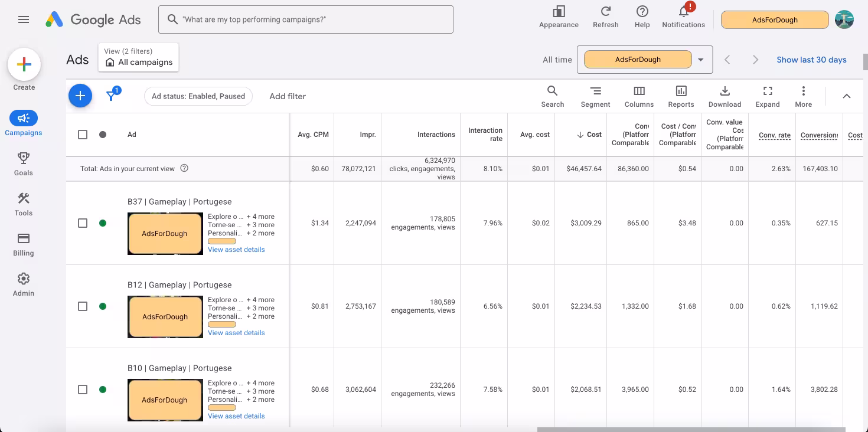Check the B12 Gameplay Portugese ad
Viewport: 868px width, 432px height.
pos(83,306)
